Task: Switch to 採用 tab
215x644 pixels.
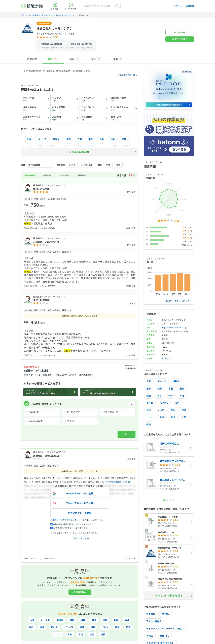Action: coord(117,59)
